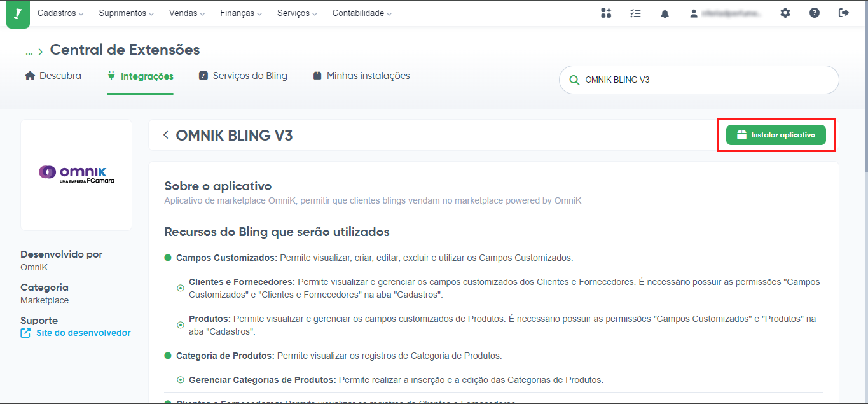Expand the Contabilidade menu
This screenshot has height=404, width=868.
coord(362,13)
